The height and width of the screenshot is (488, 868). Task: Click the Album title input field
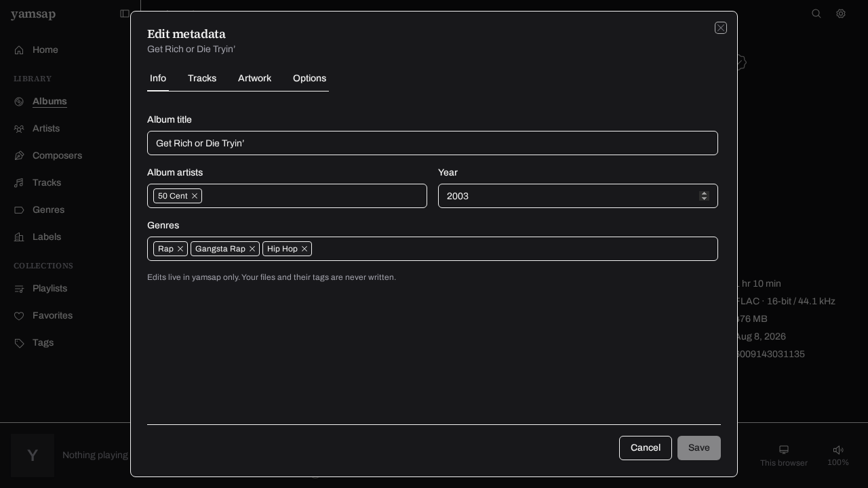(x=433, y=143)
